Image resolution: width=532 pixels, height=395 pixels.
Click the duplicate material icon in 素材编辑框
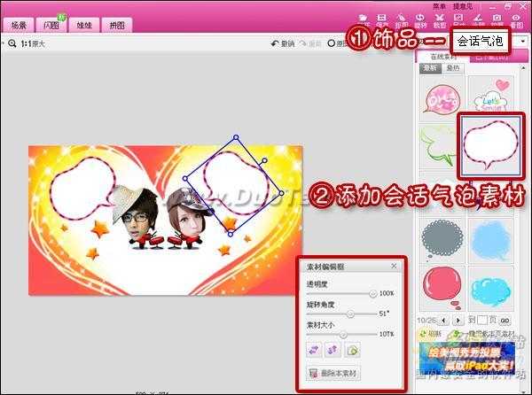point(352,350)
